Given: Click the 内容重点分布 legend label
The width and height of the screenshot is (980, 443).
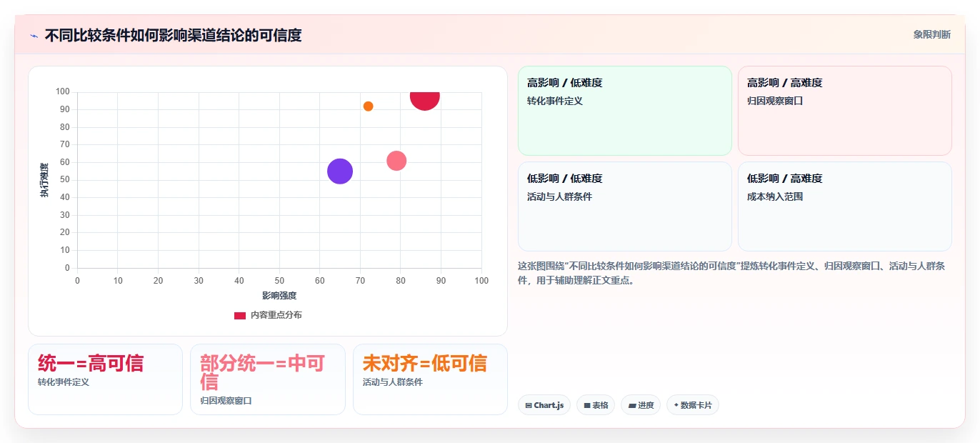Looking at the screenshot, I should click(x=276, y=315).
